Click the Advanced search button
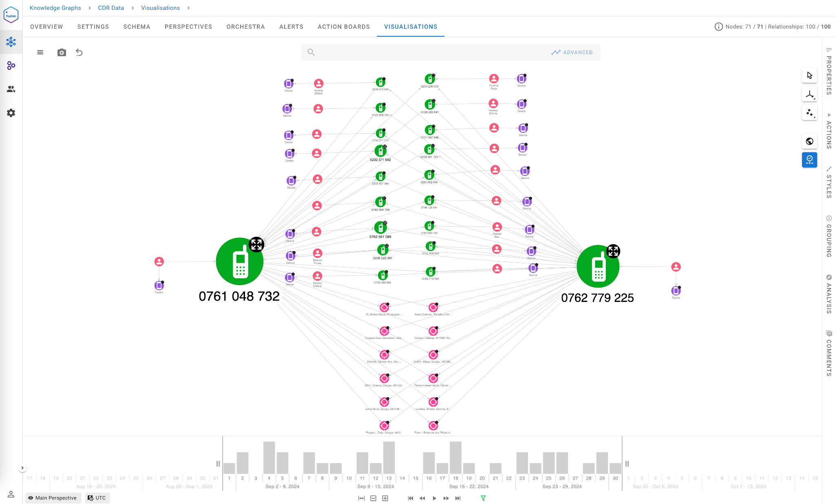This screenshot has height=504, width=835. coord(572,53)
